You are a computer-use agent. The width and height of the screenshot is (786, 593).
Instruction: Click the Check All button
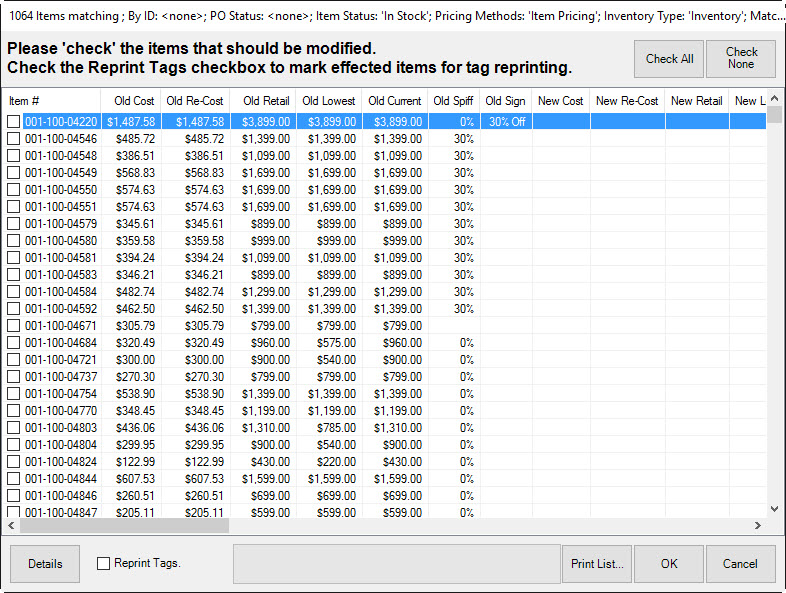(x=669, y=59)
